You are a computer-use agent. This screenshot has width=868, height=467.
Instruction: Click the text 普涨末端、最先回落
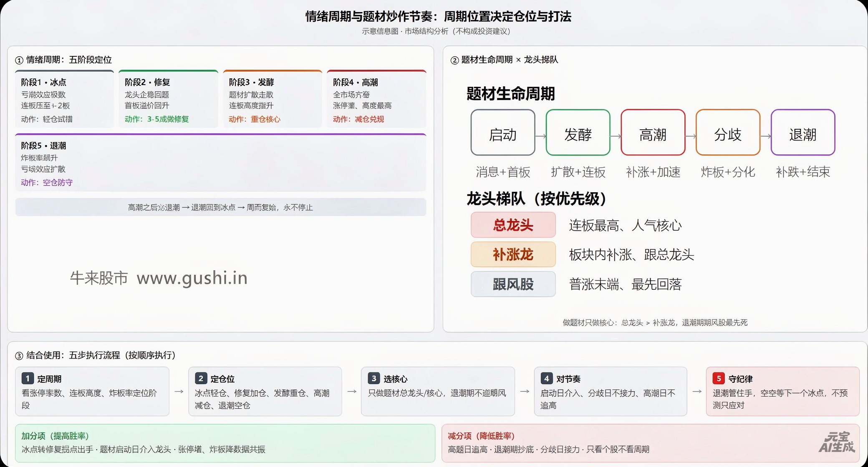(625, 284)
